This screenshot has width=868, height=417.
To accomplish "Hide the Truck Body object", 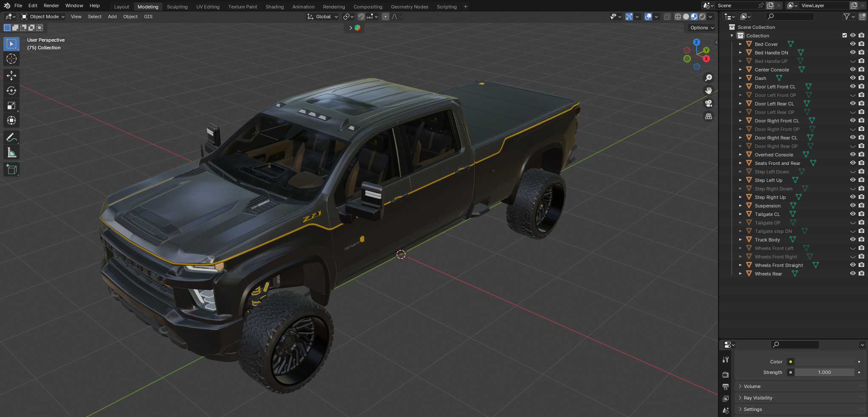I will 853,239.
